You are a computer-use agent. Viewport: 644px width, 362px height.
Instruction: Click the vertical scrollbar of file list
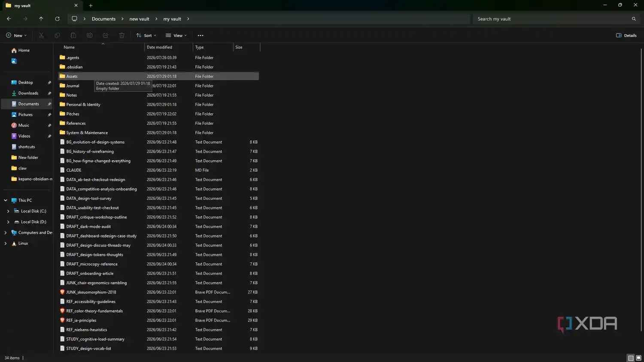[641, 189]
